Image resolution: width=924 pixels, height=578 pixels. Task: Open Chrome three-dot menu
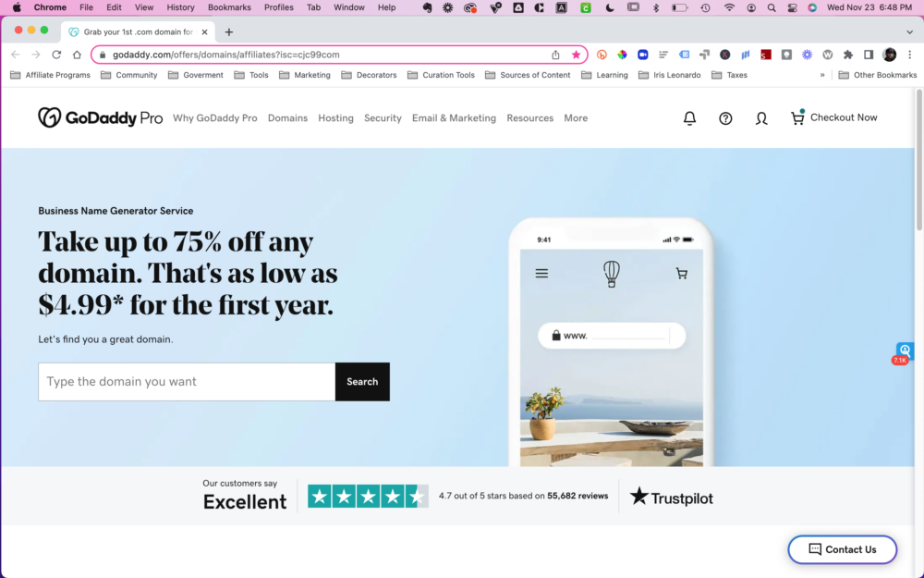910,55
